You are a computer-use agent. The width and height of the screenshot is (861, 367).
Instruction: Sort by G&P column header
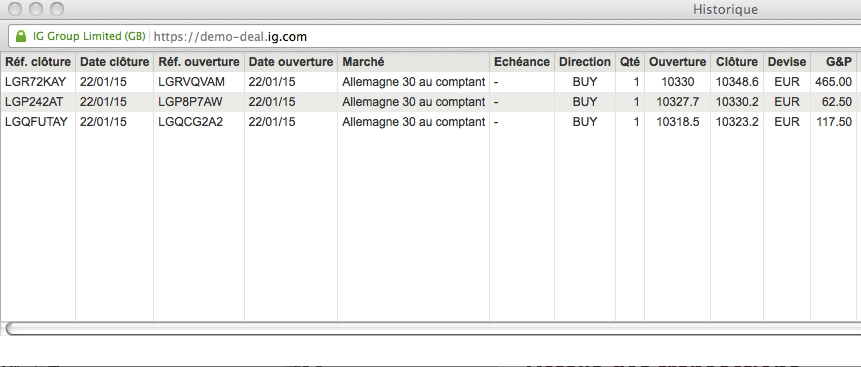point(836,62)
